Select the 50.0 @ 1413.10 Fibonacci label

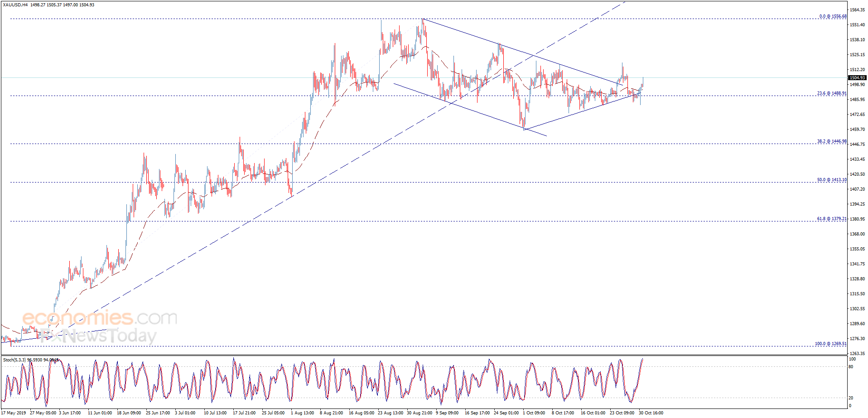pyautogui.click(x=832, y=180)
